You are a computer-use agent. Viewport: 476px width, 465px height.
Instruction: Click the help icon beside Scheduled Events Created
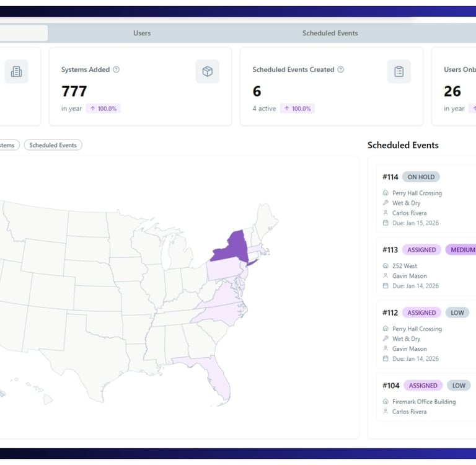coord(341,69)
